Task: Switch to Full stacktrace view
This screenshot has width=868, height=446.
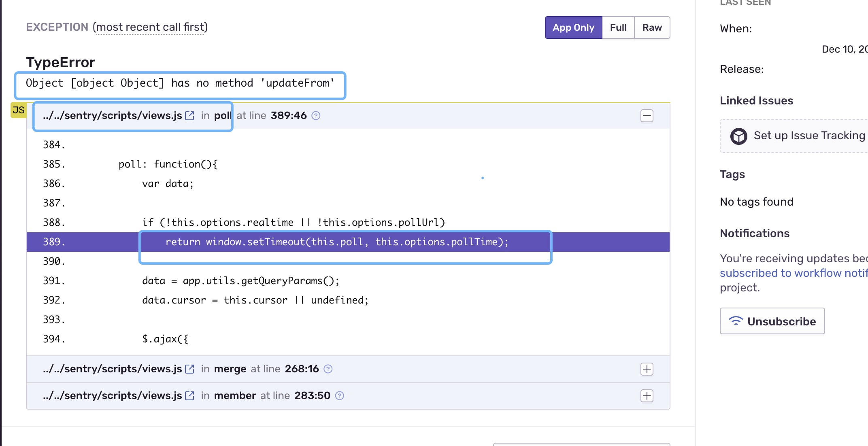Action: click(x=618, y=28)
